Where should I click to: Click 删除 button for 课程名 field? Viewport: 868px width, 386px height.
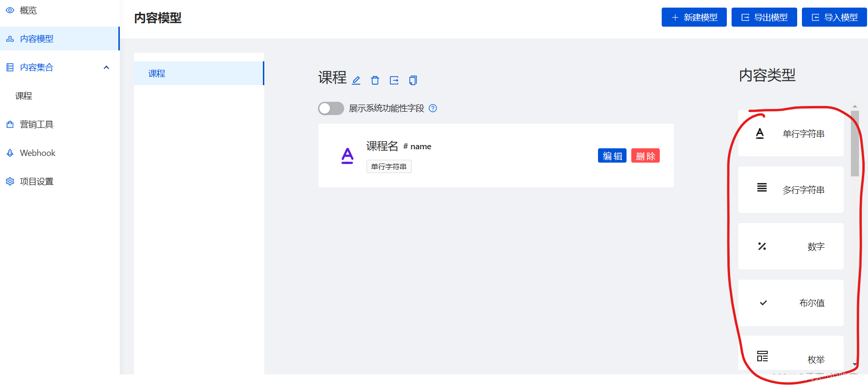[x=646, y=155]
